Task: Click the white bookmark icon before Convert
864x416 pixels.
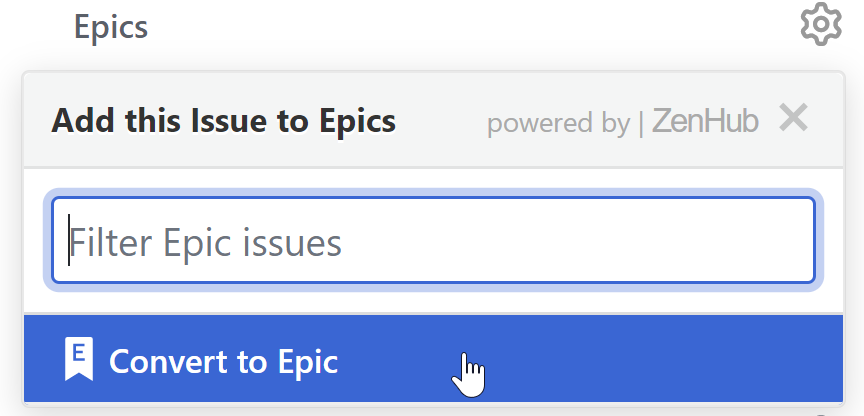Action: [x=79, y=359]
